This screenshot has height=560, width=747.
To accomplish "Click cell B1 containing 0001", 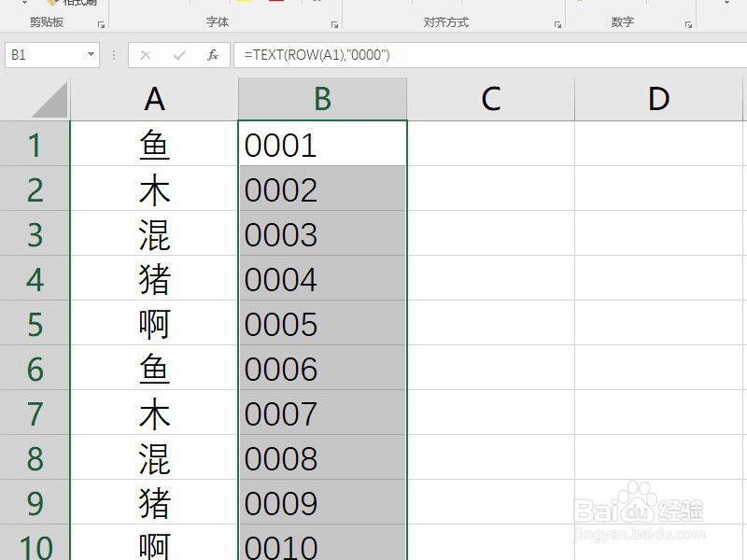I will (322, 144).
